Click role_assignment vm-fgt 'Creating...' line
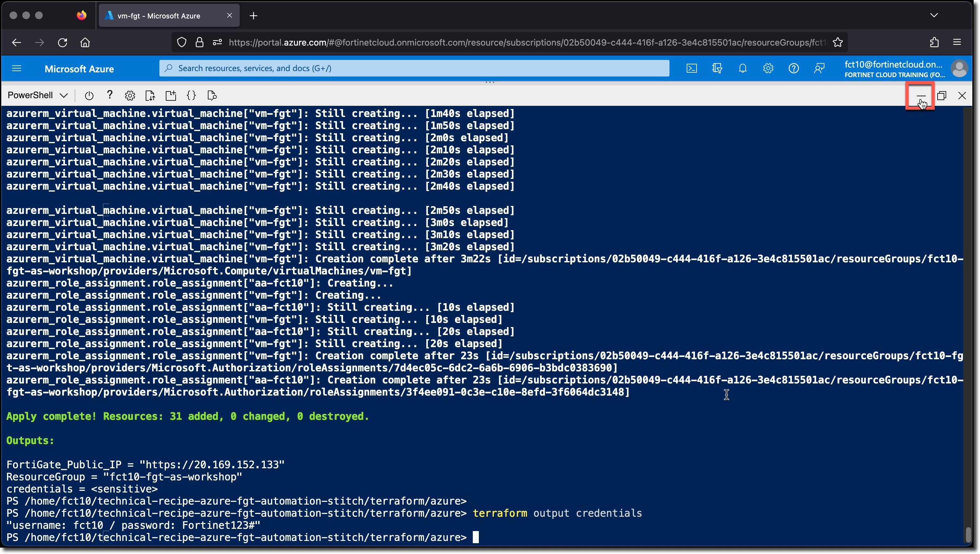Image resolution: width=980 pixels, height=554 pixels. coord(194,295)
